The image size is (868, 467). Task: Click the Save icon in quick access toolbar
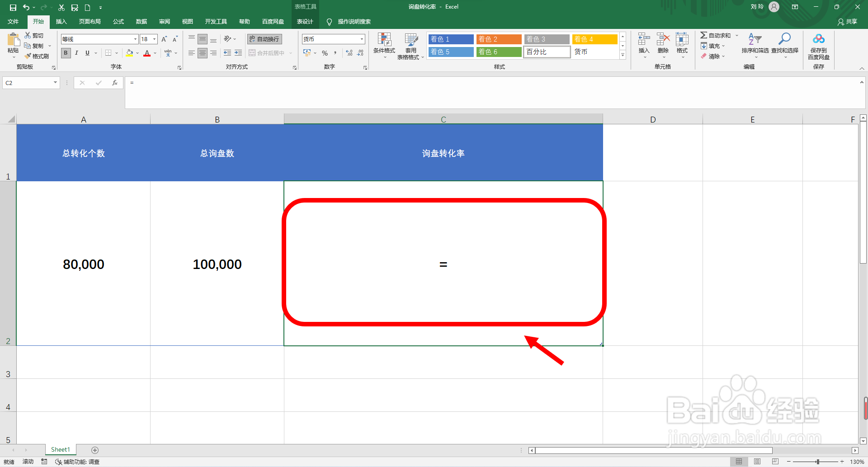point(13,7)
